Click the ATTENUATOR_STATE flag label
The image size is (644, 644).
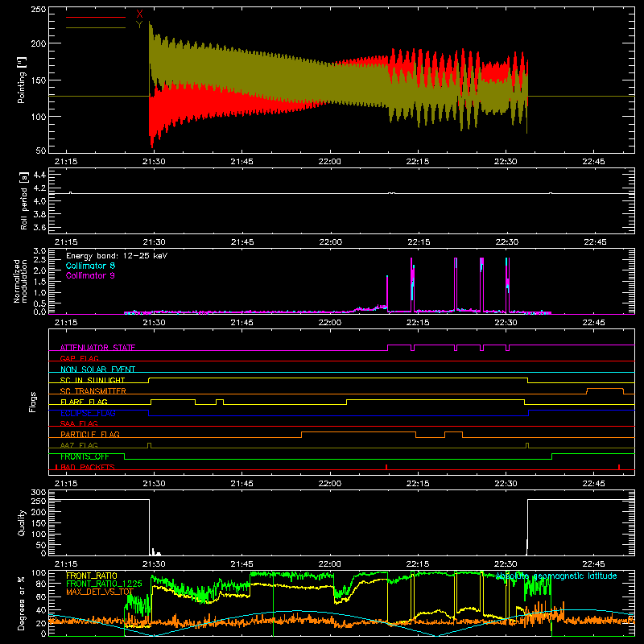[97, 348]
